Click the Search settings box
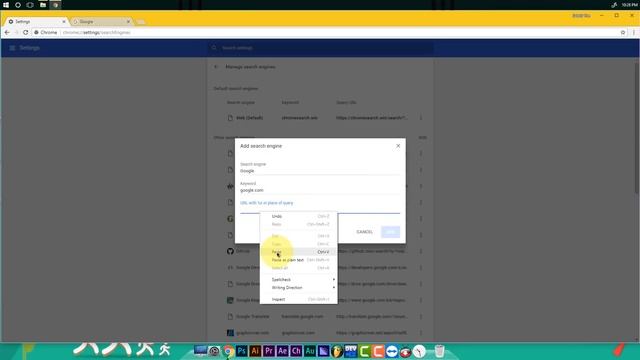 click(x=320, y=48)
